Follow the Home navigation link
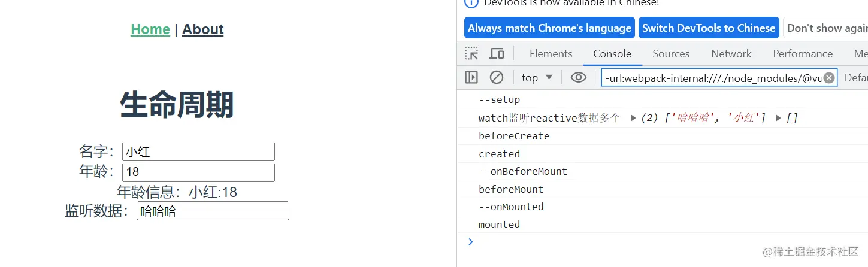 pos(150,29)
